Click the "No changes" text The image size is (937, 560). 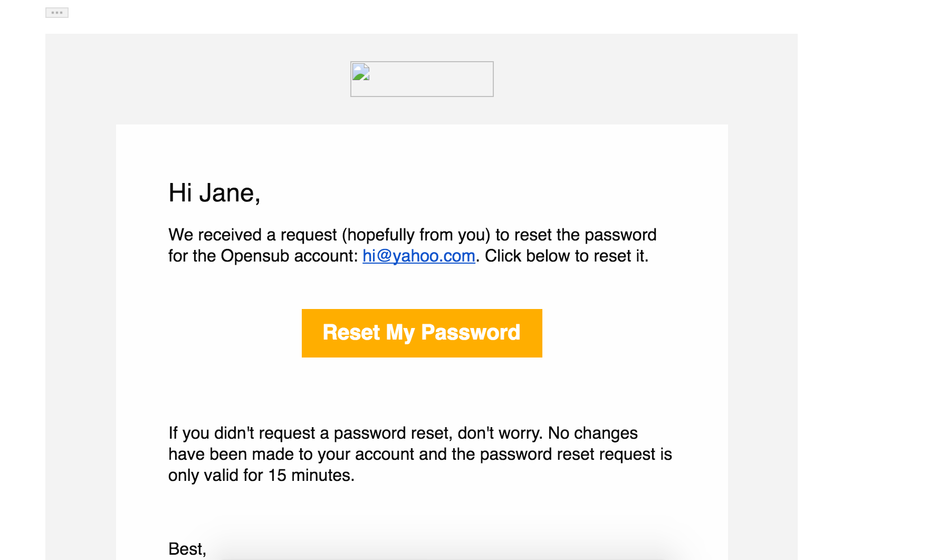coord(592,433)
